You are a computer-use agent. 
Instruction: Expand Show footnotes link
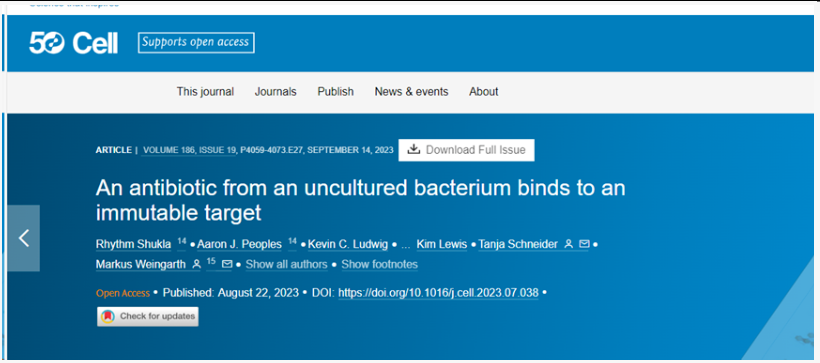click(x=380, y=265)
